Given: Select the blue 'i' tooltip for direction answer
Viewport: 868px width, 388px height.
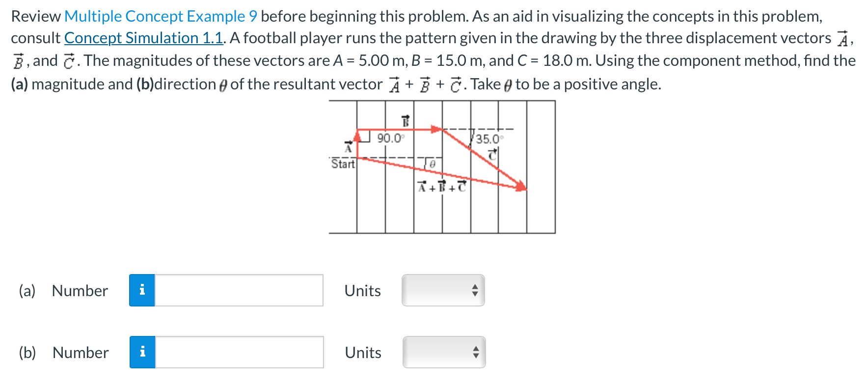Looking at the screenshot, I should tap(142, 352).
